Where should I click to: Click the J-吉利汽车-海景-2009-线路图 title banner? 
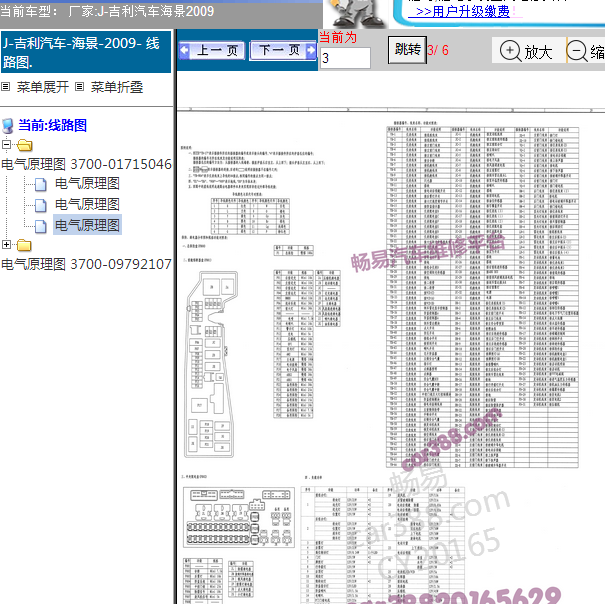click(86, 52)
